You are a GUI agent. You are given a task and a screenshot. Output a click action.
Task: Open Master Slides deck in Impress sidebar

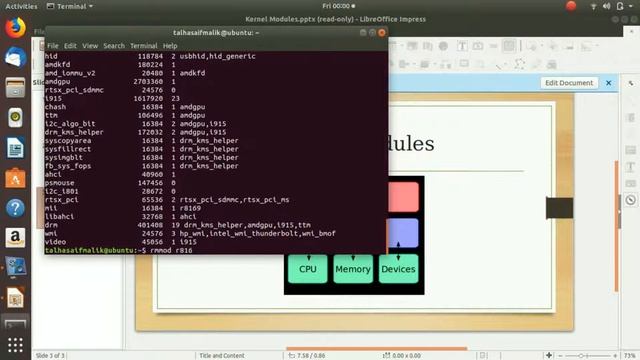click(x=631, y=150)
